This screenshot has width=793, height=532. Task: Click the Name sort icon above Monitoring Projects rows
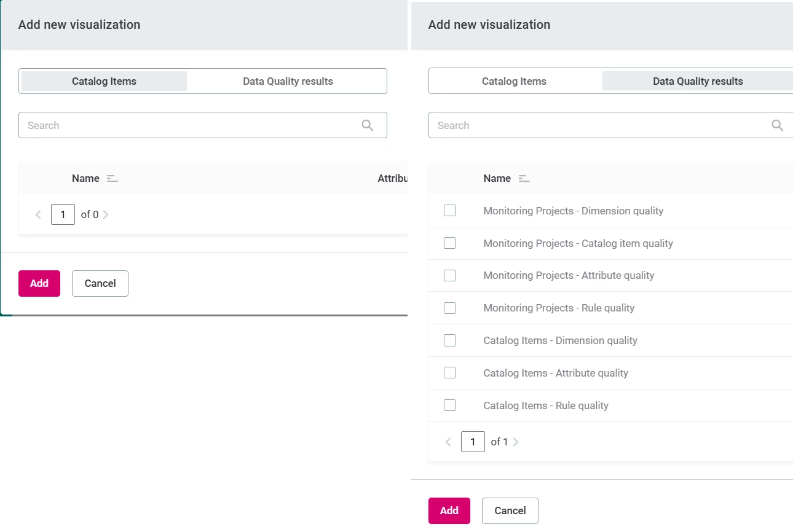click(524, 179)
